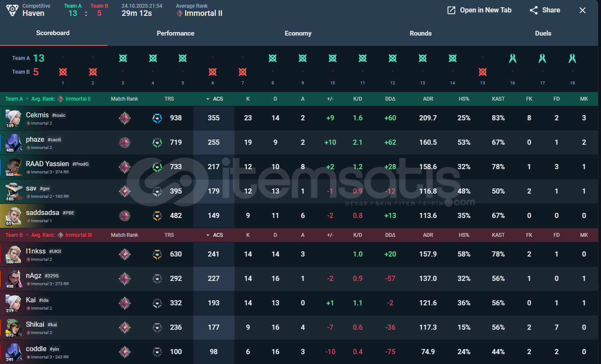Click phaze's TRS tier icon
Screen dimensions: 601x364
tap(157, 143)
